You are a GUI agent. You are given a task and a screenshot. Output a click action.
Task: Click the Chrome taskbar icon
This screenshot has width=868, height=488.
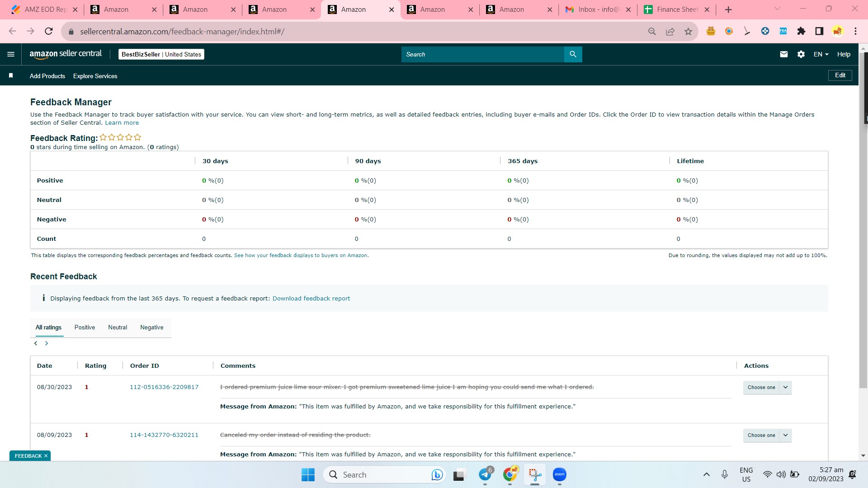(x=510, y=475)
